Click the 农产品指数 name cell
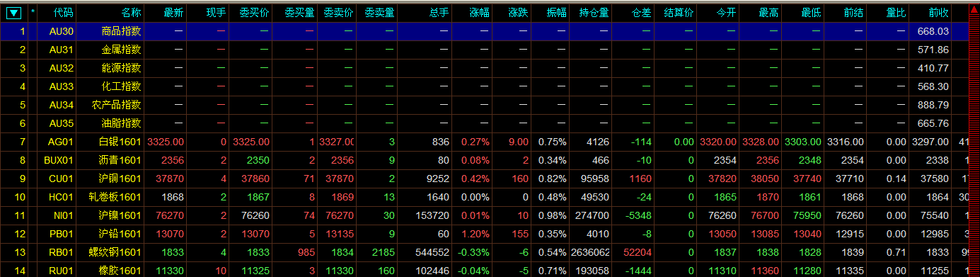This screenshot has height=277, width=980. pyautogui.click(x=117, y=105)
